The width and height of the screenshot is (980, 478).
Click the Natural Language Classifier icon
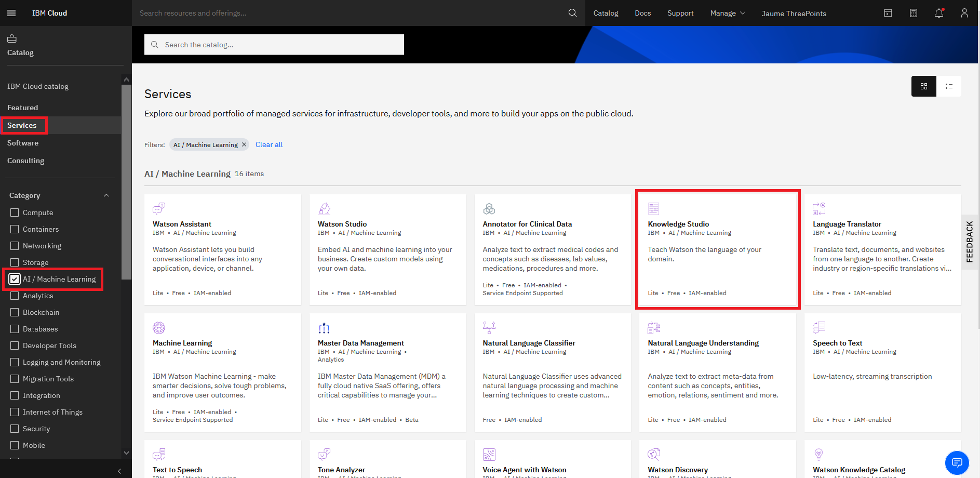pyautogui.click(x=489, y=327)
